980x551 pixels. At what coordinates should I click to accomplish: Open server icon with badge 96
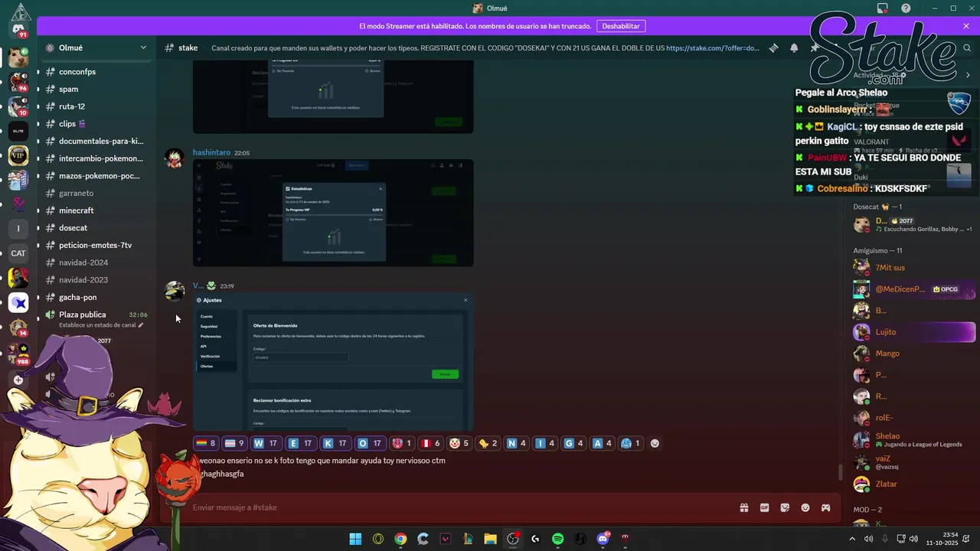(18, 83)
